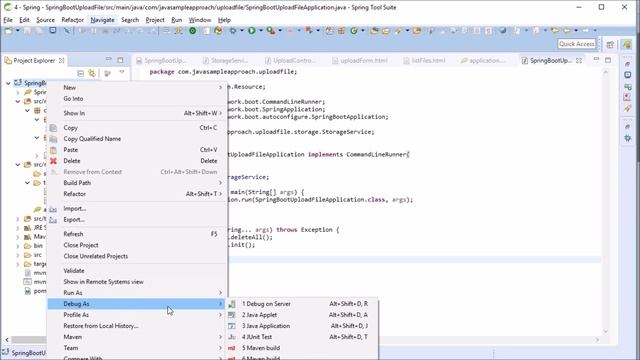Maximize the editor area

click(608, 60)
